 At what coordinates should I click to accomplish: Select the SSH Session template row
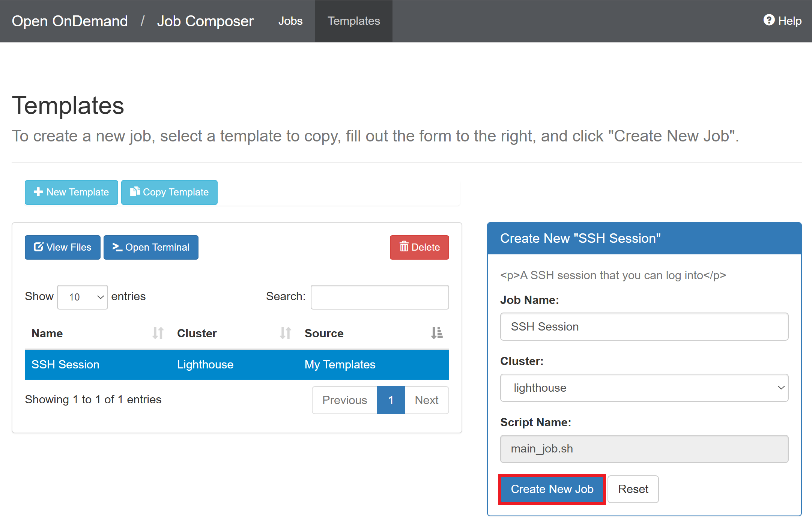point(237,365)
